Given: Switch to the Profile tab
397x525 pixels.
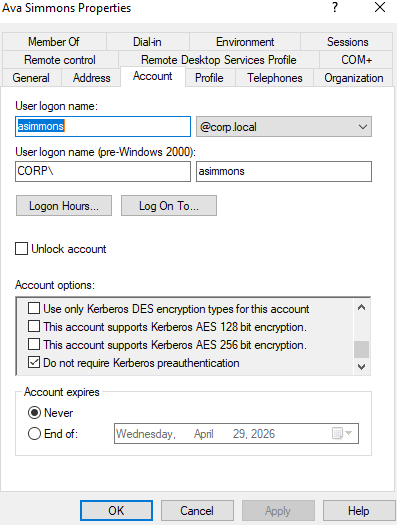Looking at the screenshot, I should [209, 78].
